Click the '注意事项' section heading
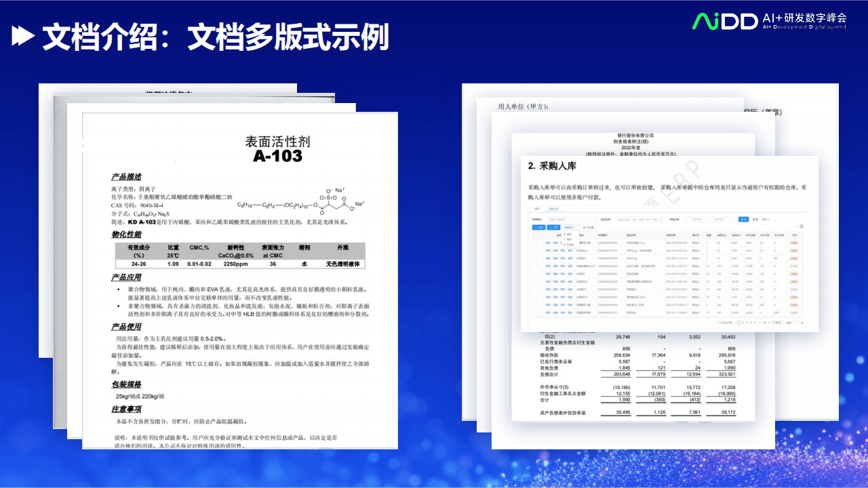The image size is (868, 488). coord(126,409)
